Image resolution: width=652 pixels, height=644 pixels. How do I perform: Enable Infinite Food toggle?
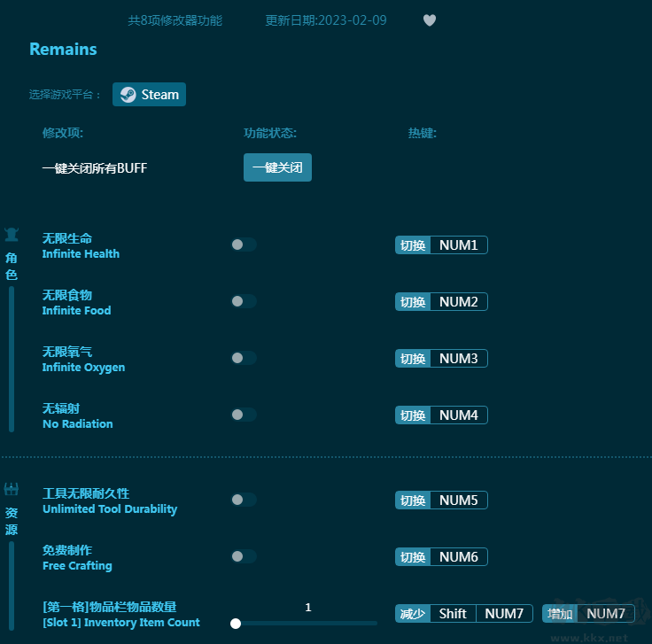tap(243, 301)
